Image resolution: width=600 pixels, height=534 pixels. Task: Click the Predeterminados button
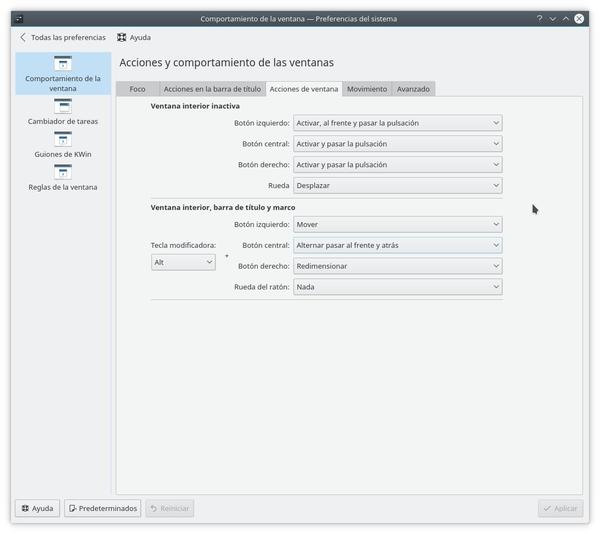[x=103, y=508]
